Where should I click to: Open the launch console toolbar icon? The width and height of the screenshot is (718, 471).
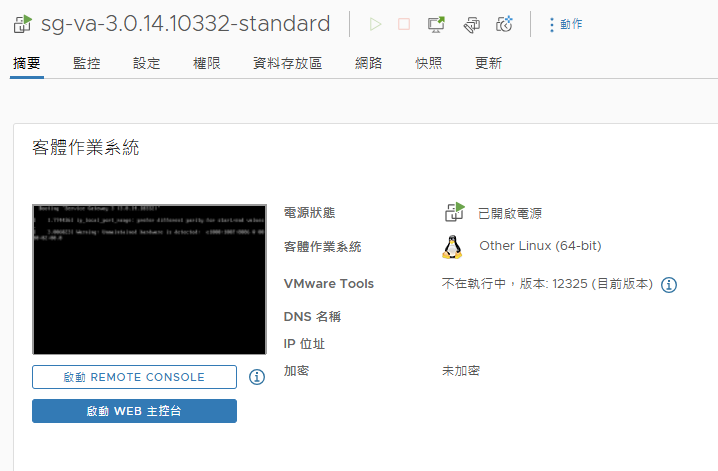coord(436,24)
